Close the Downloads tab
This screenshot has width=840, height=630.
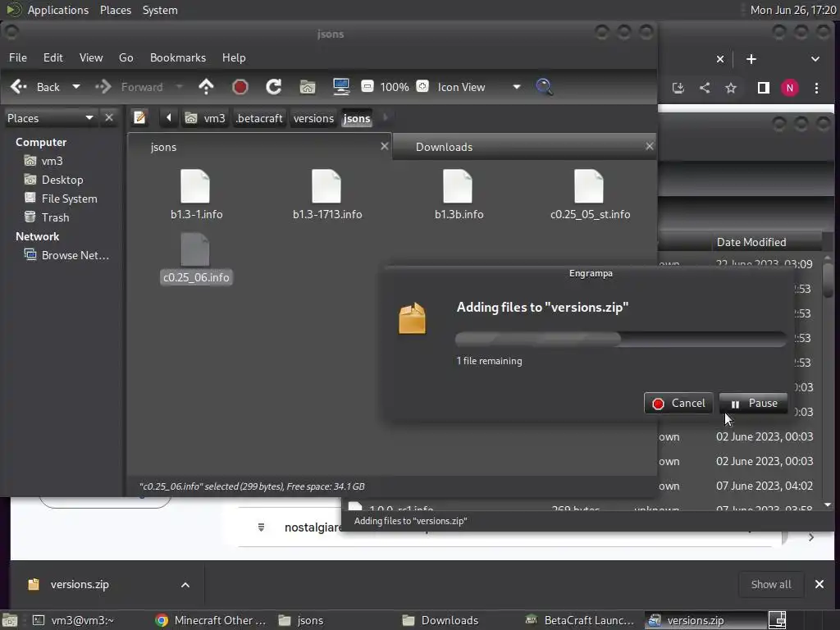[x=650, y=146]
